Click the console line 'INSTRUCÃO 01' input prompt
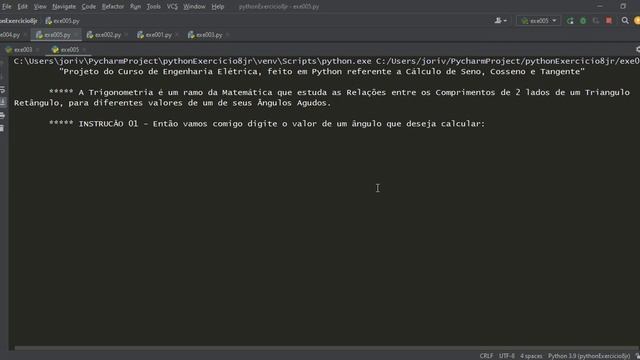The height and width of the screenshot is (360, 640). pyautogui.click(x=267, y=124)
